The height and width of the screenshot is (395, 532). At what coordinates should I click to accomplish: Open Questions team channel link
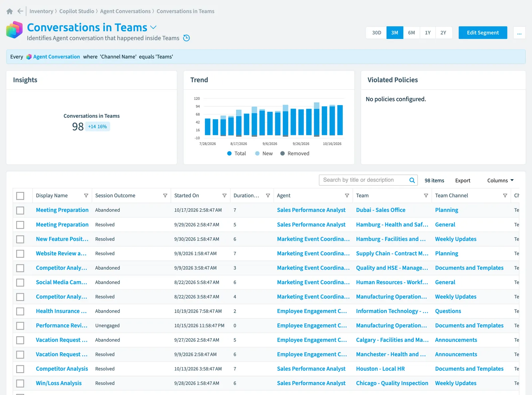point(448,311)
